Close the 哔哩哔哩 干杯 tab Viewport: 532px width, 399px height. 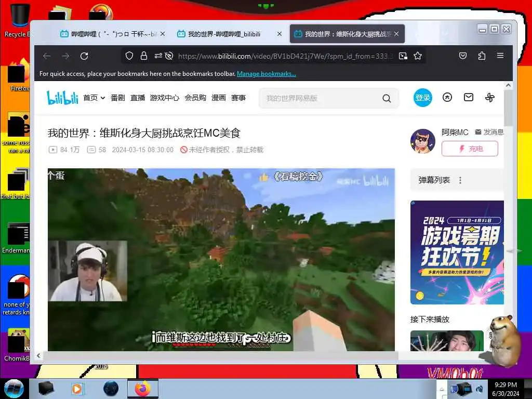click(163, 34)
